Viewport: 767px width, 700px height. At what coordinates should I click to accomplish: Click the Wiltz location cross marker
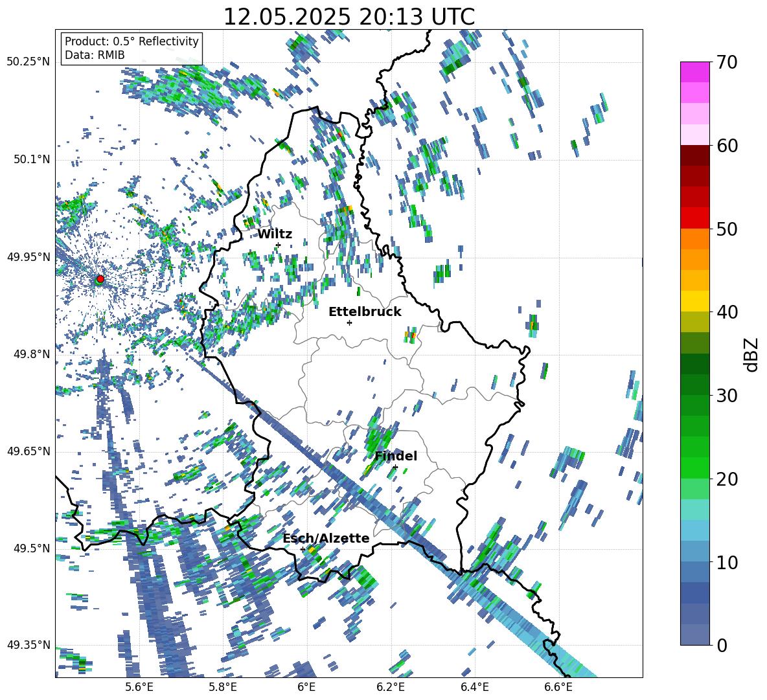(278, 245)
